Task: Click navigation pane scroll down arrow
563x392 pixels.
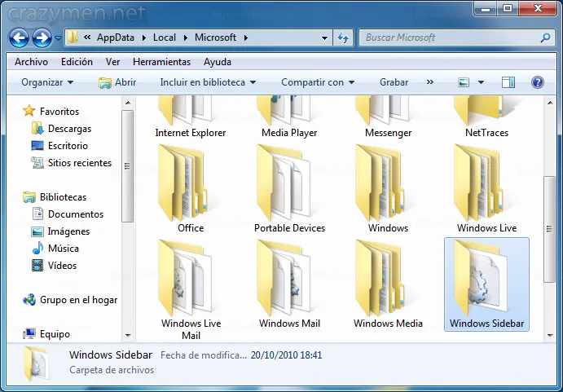Action: [x=128, y=336]
